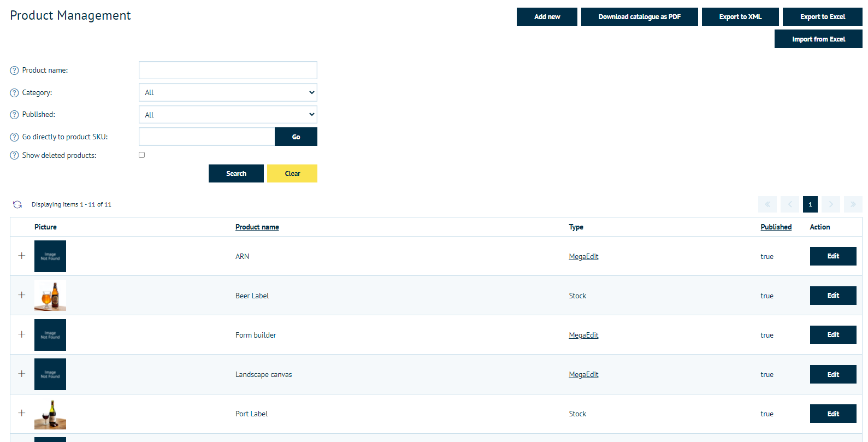Click help icon for Show deleted products
The width and height of the screenshot is (868, 442).
tap(14, 156)
